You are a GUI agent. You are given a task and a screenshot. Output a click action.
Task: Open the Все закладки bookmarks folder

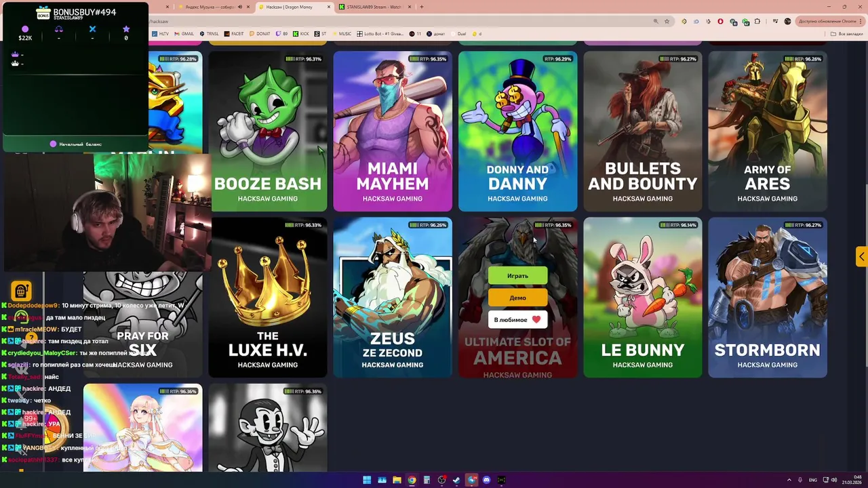[848, 33]
